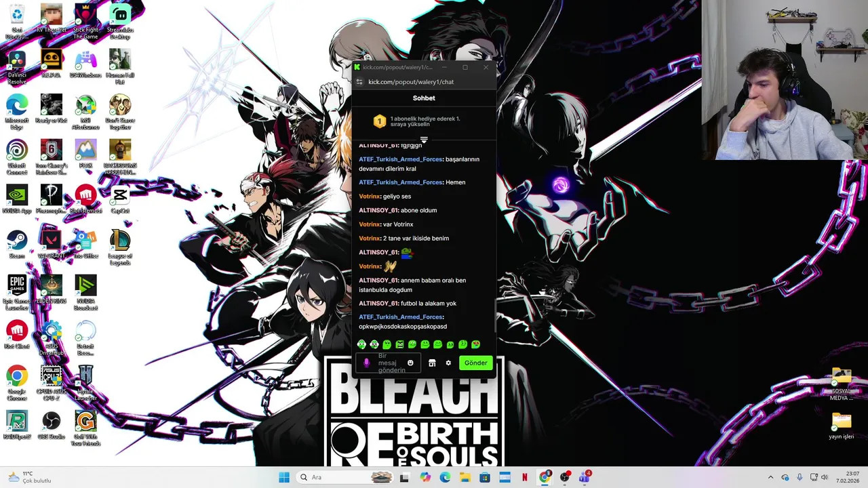Select the Phasmophobia desktop icon
The width and height of the screenshot is (868, 488).
(x=52, y=199)
